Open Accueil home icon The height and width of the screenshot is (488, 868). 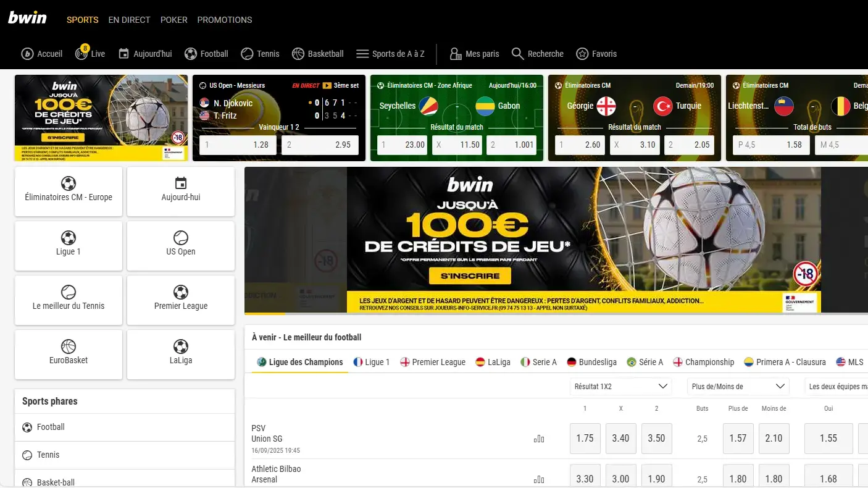pos(27,54)
